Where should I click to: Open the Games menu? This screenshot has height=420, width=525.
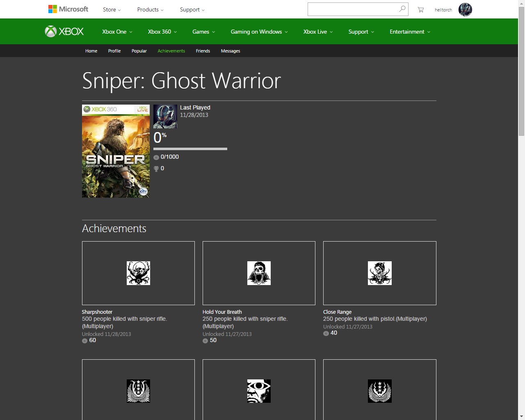point(204,32)
